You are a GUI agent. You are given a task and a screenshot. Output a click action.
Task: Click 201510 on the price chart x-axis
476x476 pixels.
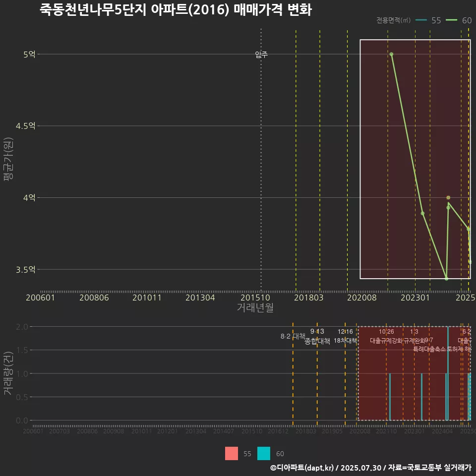click(255, 297)
